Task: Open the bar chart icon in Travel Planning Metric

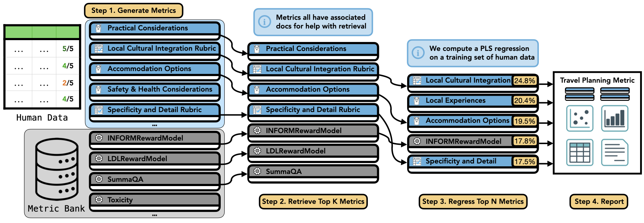Action: pos(615,118)
